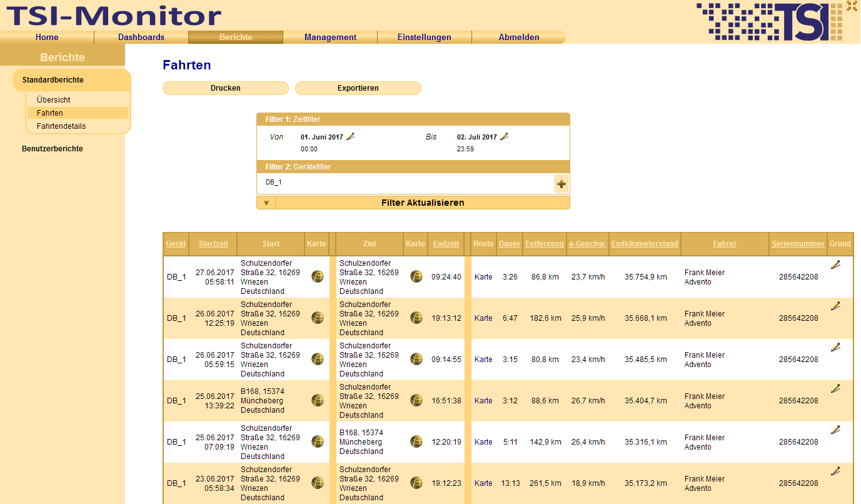
Task: Edit trip reason for 25.06.2017 13:39:22 row
Action: point(835,388)
